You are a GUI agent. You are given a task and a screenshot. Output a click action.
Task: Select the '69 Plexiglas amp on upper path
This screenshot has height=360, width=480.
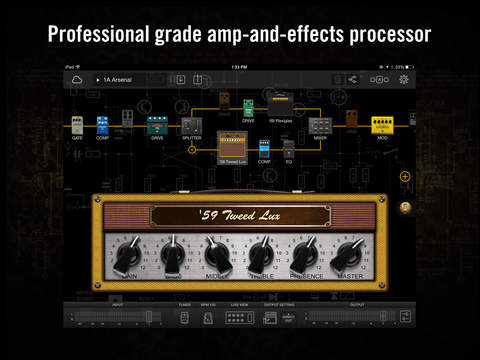click(280, 105)
